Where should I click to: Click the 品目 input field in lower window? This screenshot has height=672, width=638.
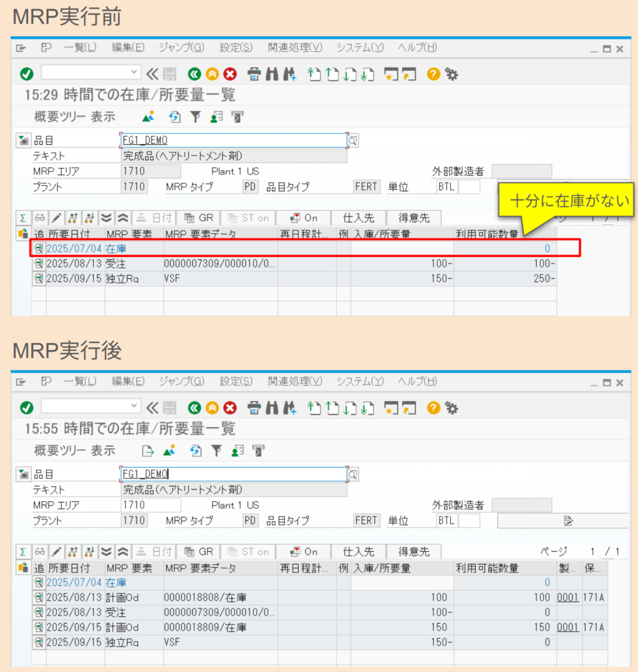(x=234, y=474)
